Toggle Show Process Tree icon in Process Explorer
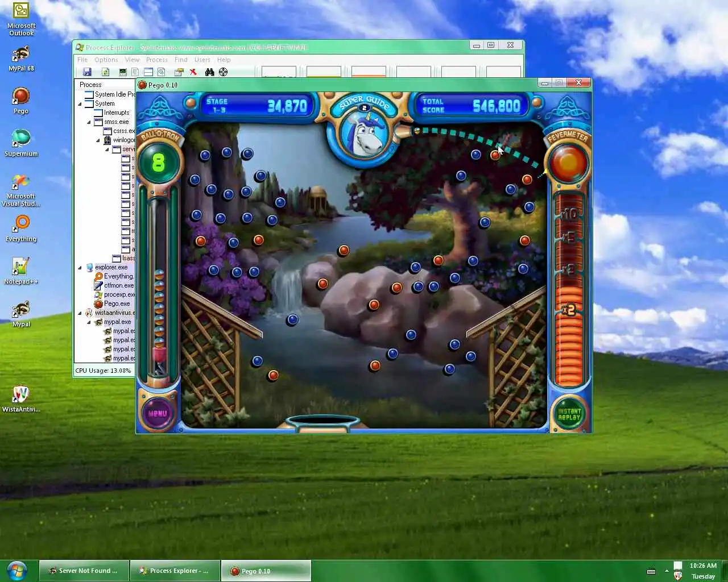 click(x=135, y=72)
